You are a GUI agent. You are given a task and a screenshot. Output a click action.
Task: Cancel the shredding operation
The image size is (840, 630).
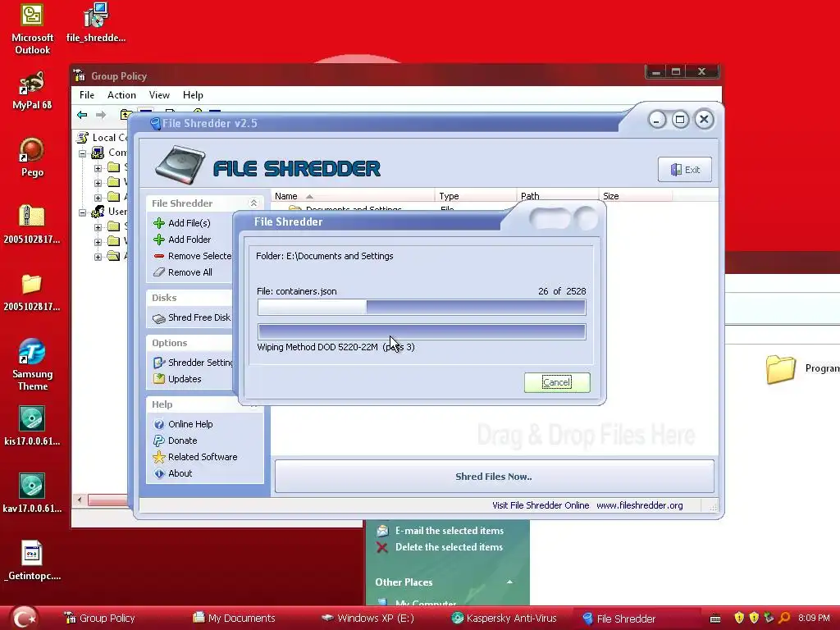pyautogui.click(x=557, y=382)
